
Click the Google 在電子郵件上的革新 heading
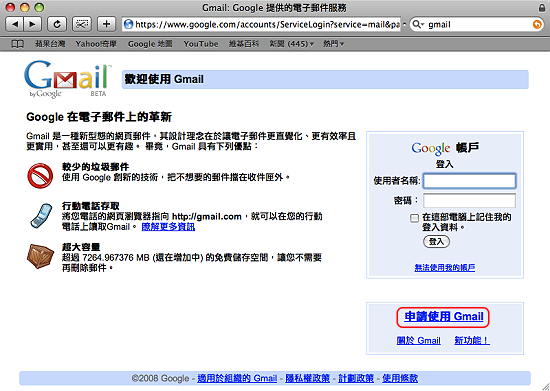(99, 117)
